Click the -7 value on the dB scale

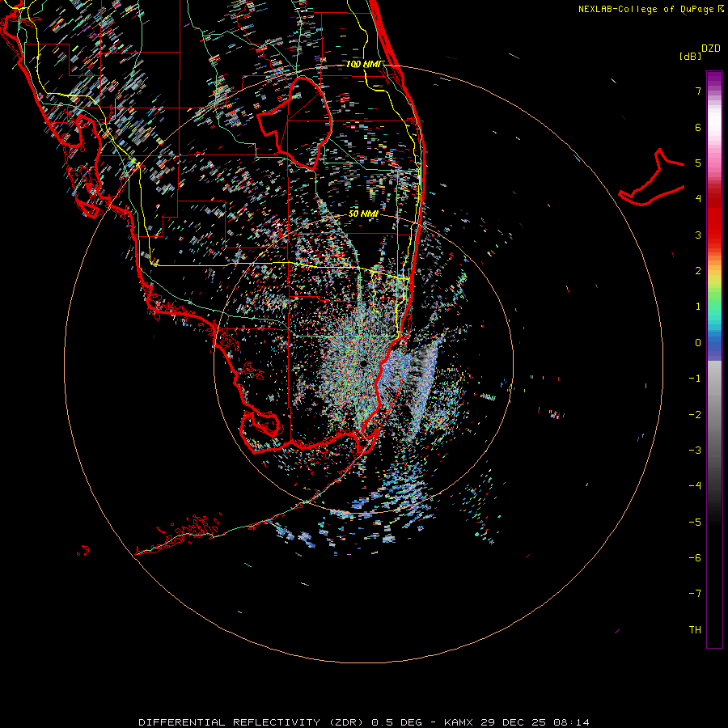[x=695, y=594]
